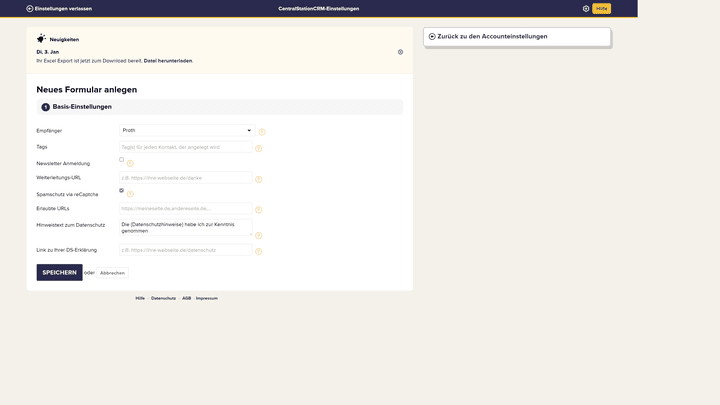Image resolution: width=720 pixels, height=405 pixels.
Task: Show help for the Weiterleitungs-URL field
Action: pos(258,179)
